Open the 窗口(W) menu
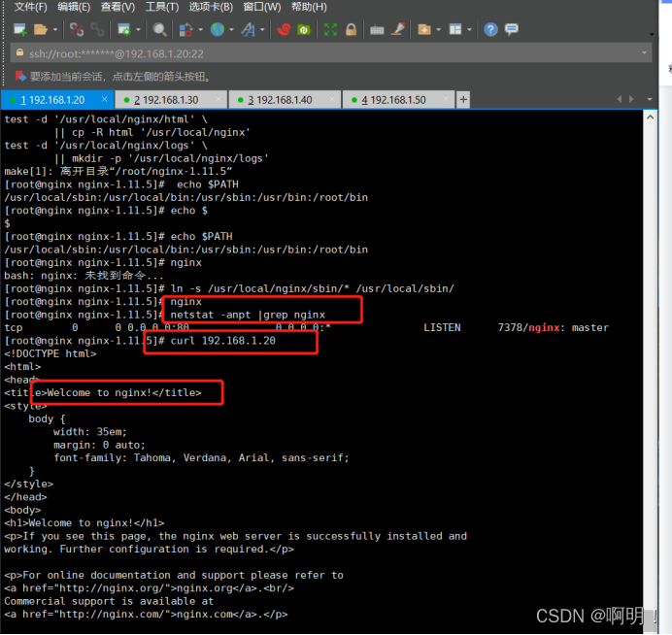This screenshot has height=635, width=672. (x=262, y=7)
